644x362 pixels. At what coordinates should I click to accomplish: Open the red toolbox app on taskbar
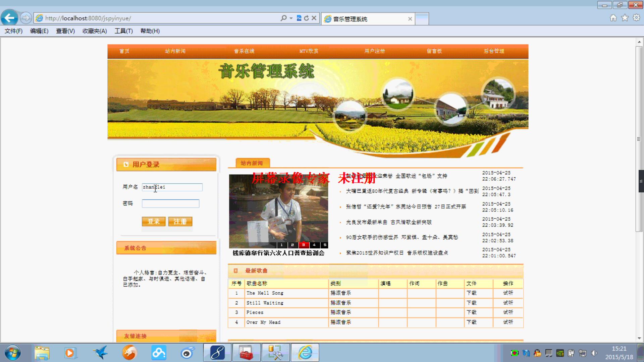click(x=246, y=353)
